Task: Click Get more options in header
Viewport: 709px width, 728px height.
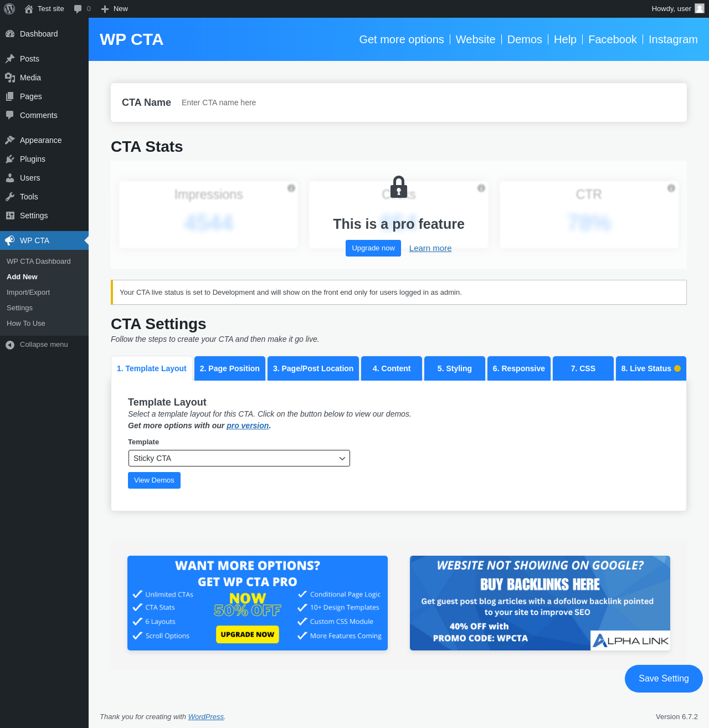Action: pyautogui.click(x=402, y=39)
